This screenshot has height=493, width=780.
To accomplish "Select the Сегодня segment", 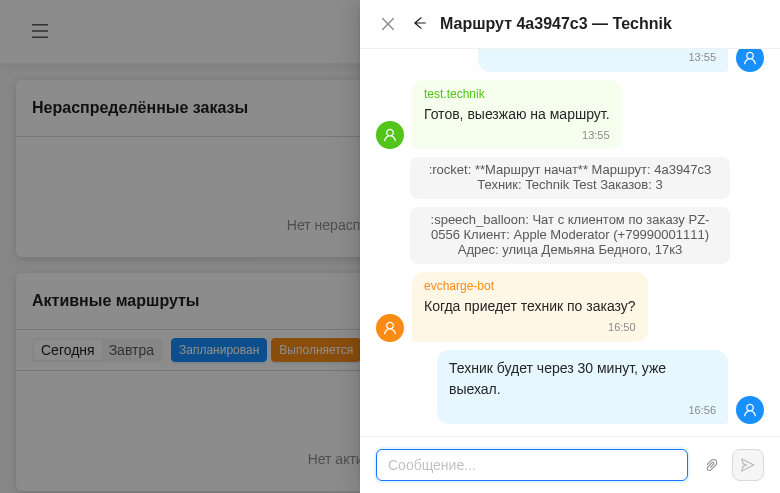I will pyautogui.click(x=67, y=350).
